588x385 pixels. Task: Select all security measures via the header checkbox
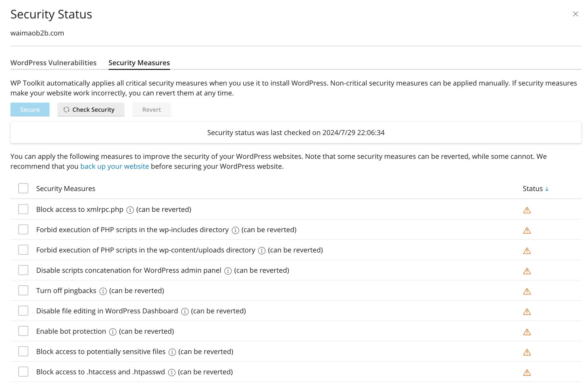tap(23, 188)
